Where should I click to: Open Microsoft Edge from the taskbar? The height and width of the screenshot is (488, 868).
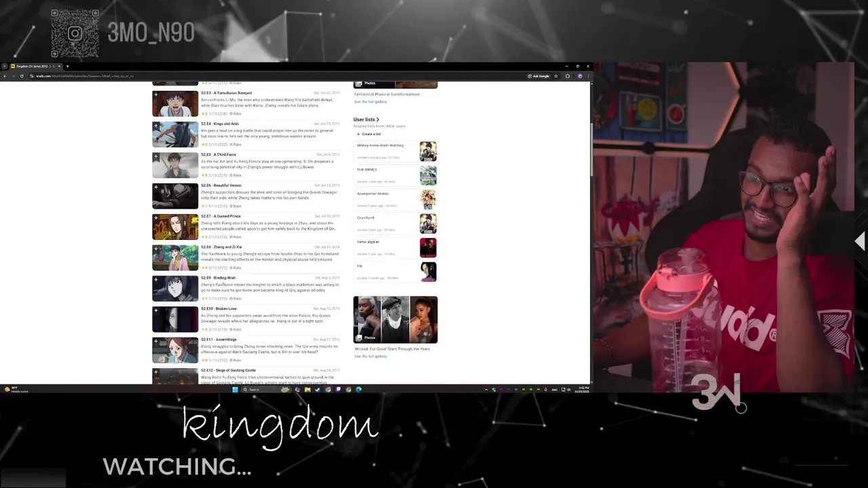359,389
